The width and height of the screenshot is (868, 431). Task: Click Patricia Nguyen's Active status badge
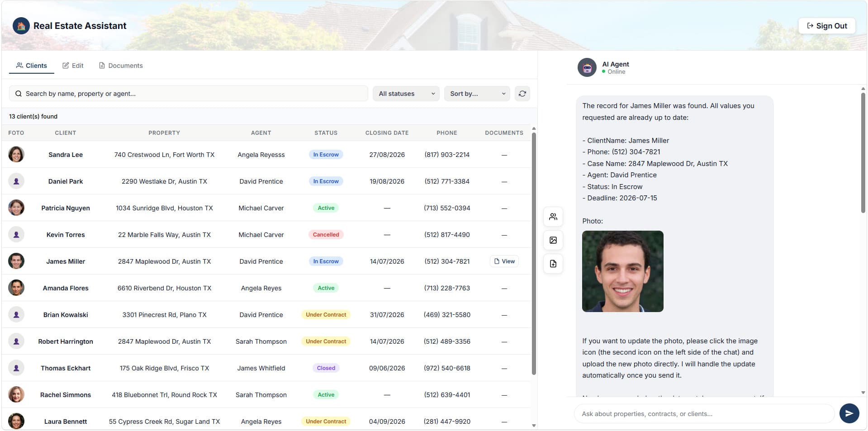coord(326,208)
